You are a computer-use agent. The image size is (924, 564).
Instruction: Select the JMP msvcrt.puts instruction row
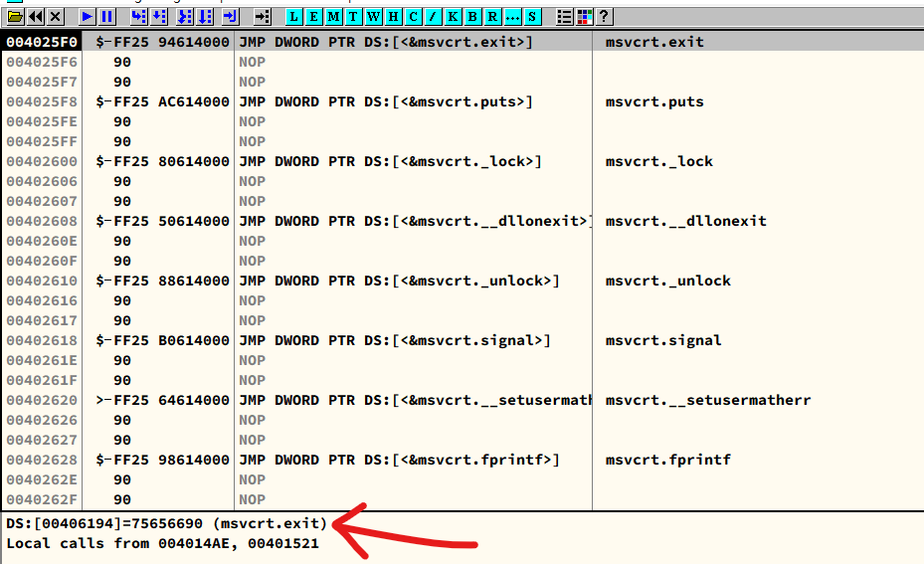(x=386, y=101)
